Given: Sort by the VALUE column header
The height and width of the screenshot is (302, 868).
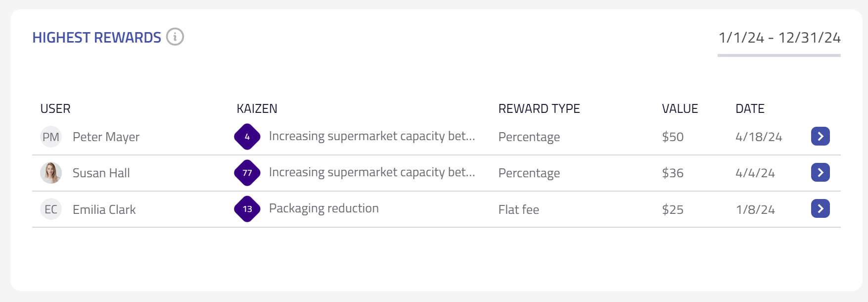Looking at the screenshot, I should [680, 109].
